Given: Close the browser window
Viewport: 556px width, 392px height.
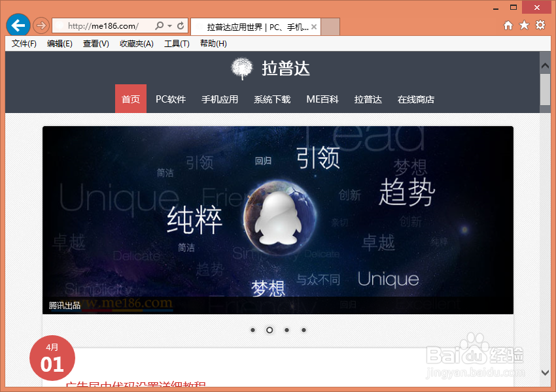Looking at the screenshot, I should tap(537, 7).
